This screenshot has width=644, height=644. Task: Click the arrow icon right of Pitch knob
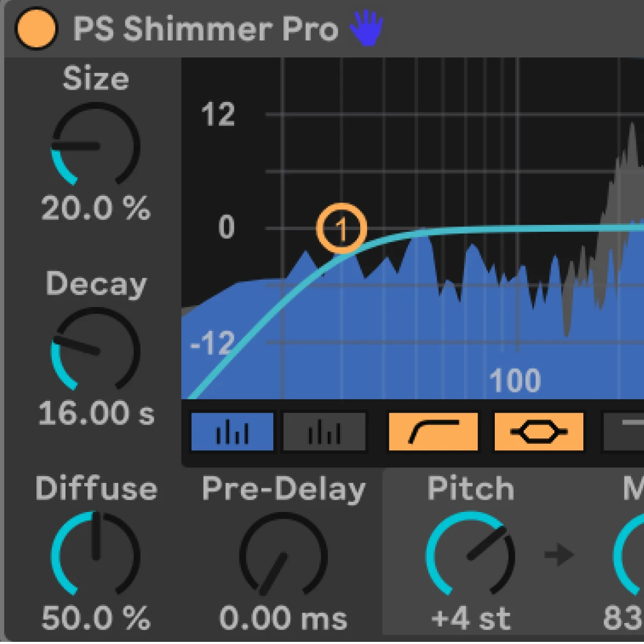[559, 555]
